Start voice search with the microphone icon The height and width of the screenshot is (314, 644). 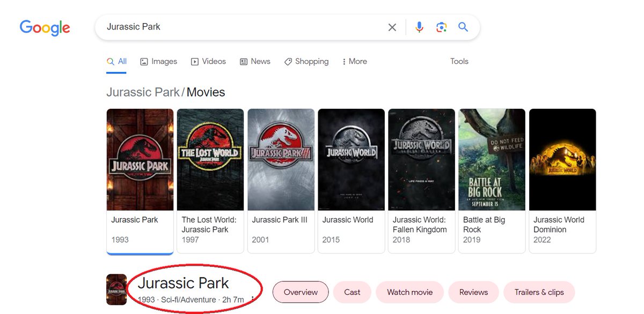click(x=419, y=27)
